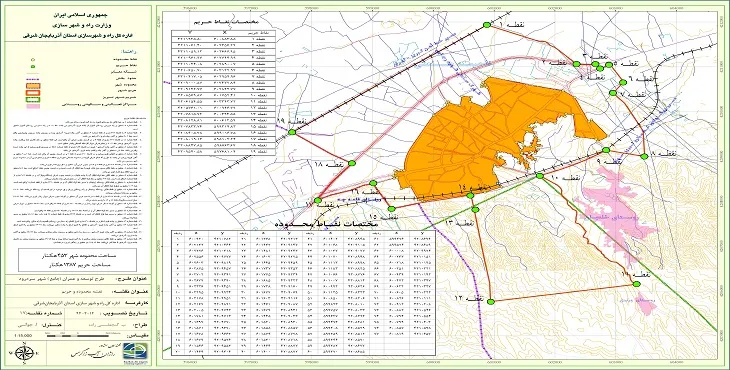The height and width of the screenshot is (370, 730).
Task: Click the 'کارفرما' field row
Action: point(78,303)
